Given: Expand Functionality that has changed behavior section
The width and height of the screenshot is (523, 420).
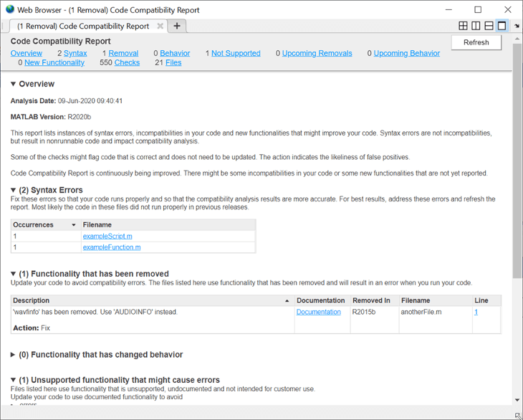Looking at the screenshot, I should coord(13,355).
